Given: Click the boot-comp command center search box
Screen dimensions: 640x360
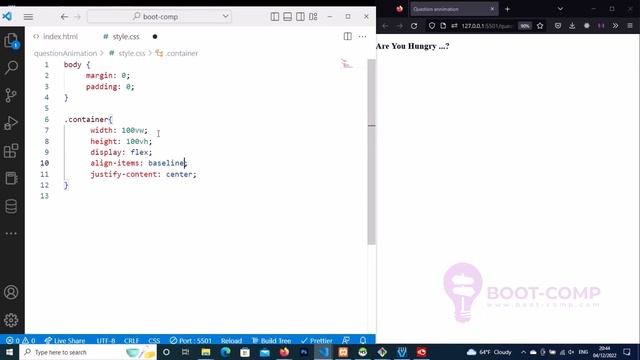Looking at the screenshot, I should coord(159,17).
